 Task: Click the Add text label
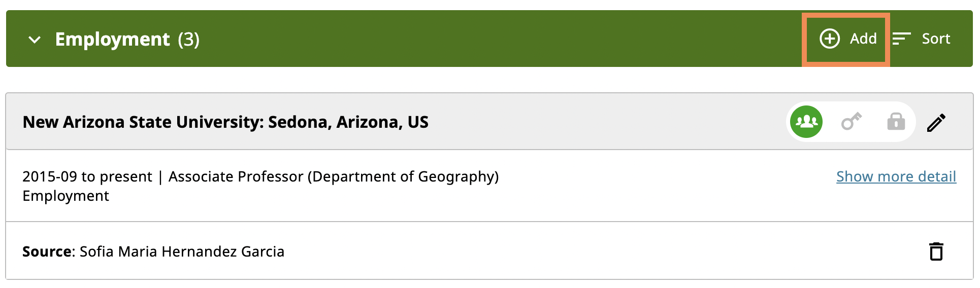[863, 39]
